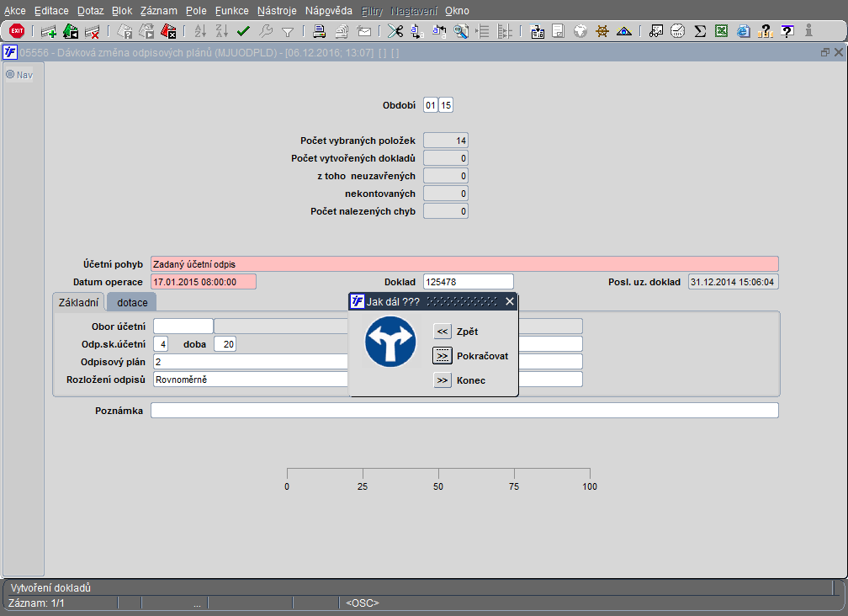The width and height of the screenshot is (848, 616).
Task: Select the Nav radio button
Action: [x=10, y=75]
